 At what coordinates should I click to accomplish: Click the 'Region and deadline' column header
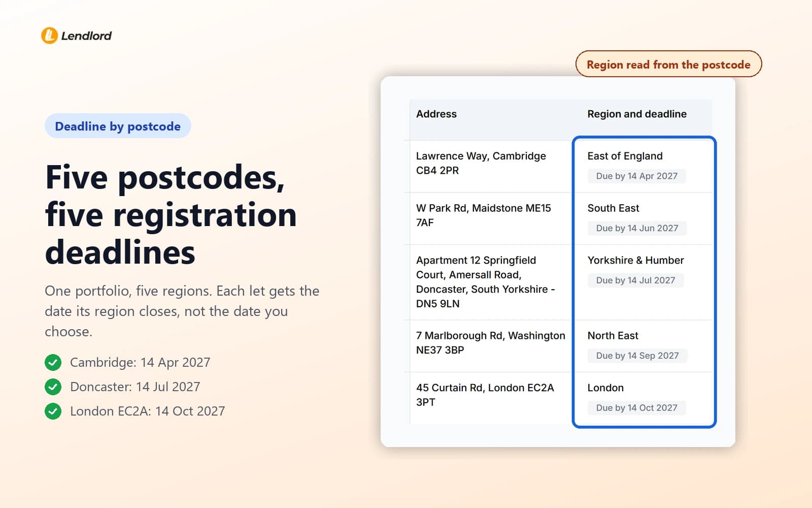click(637, 114)
